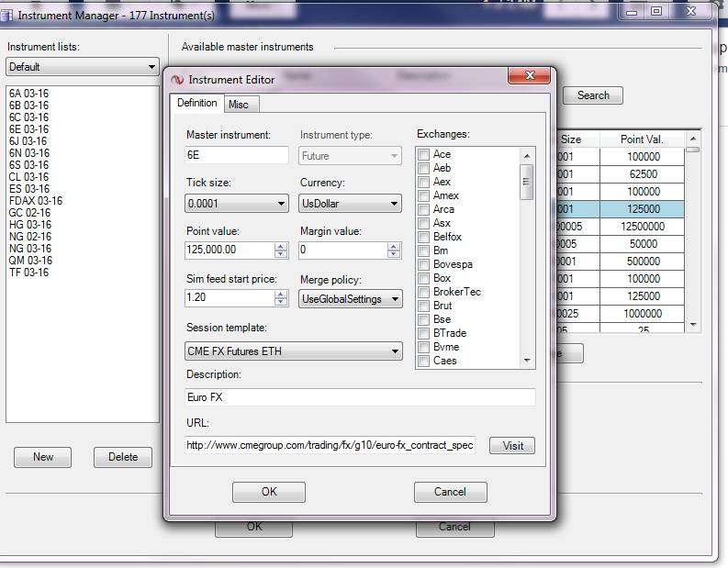Viewport: 728px width, 568px height.
Task: Click the instruments table scroll-down arrow
Action: click(x=693, y=325)
